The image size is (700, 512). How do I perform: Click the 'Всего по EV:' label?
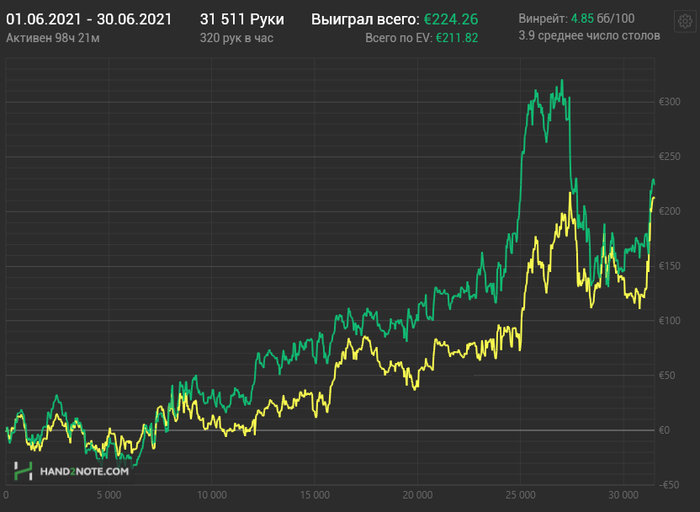[399, 38]
